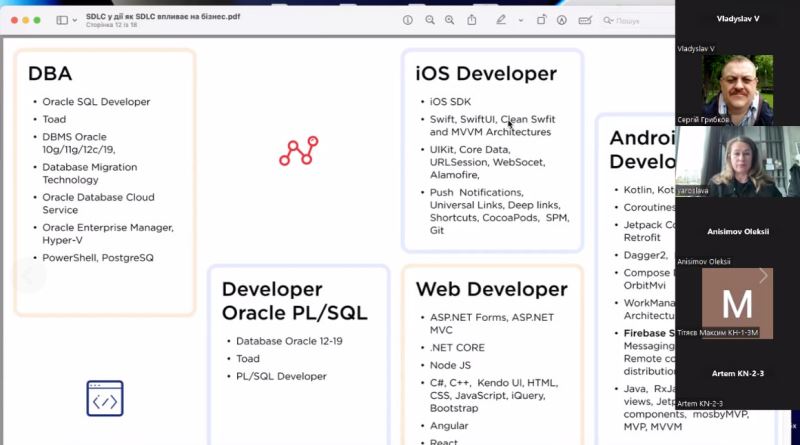Zoom out the PDF document
This screenshot has height=445, width=800.
[x=430, y=20]
